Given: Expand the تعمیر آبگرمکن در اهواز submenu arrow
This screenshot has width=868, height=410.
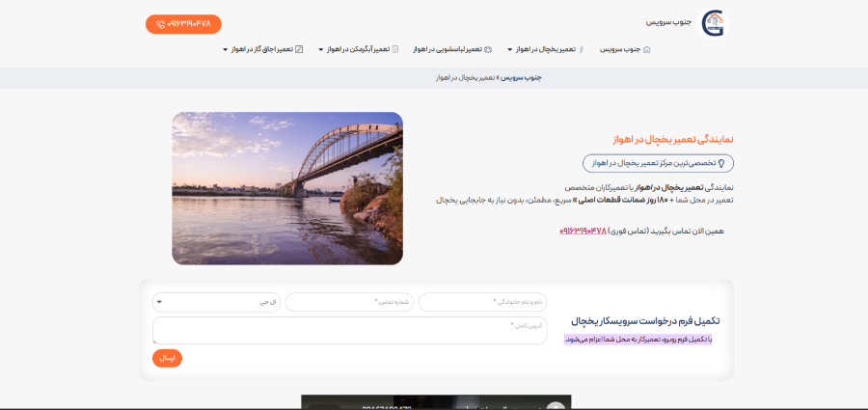Looking at the screenshot, I should tap(320, 49).
